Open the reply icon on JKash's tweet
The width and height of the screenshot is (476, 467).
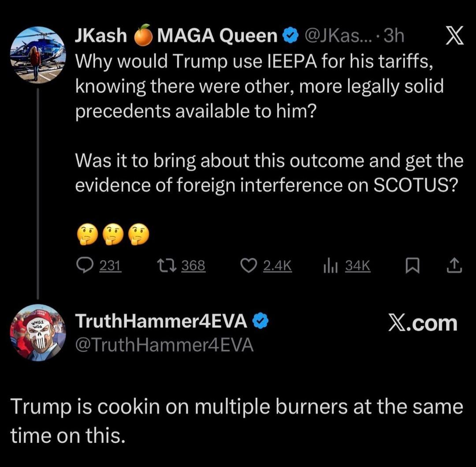click(x=85, y=265)
